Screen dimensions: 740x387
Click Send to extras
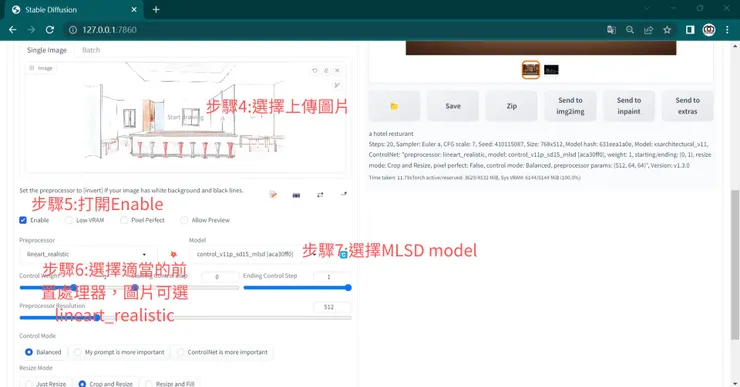tap(688, 106)
